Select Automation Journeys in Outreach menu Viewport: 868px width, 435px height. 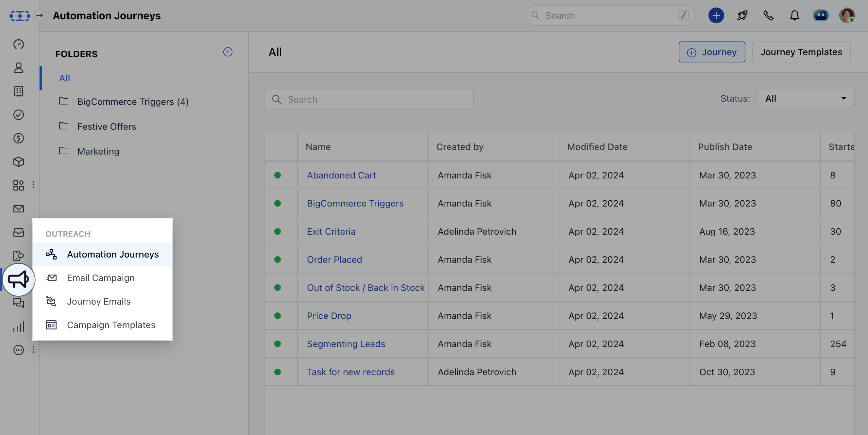(x=102, y=254)
